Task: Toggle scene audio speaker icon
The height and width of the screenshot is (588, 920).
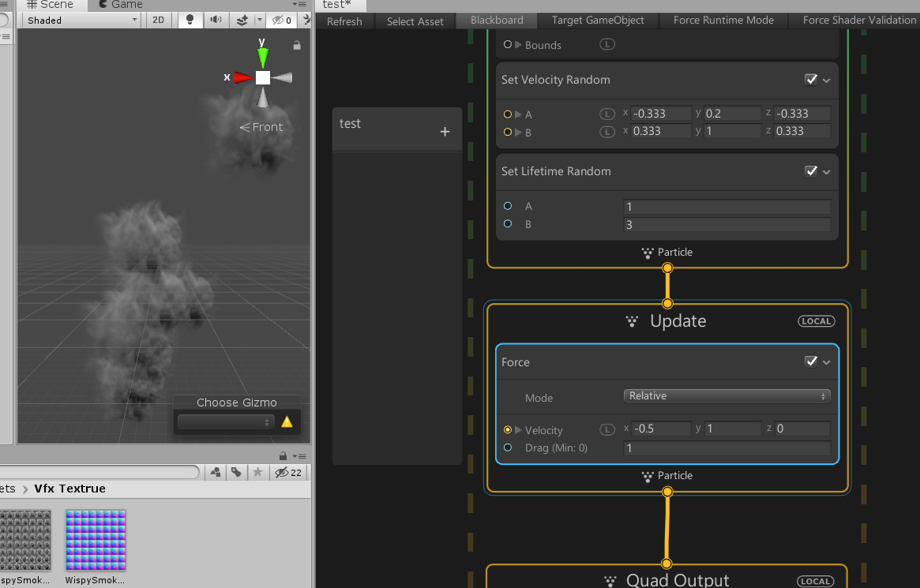Action: coord(216,20)
